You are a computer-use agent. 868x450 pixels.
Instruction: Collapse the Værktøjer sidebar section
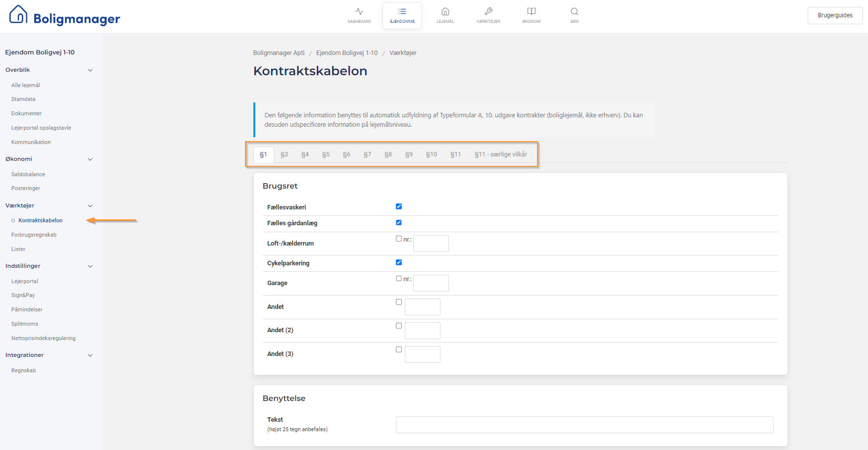pyautogui.click(x=90, y=206)
